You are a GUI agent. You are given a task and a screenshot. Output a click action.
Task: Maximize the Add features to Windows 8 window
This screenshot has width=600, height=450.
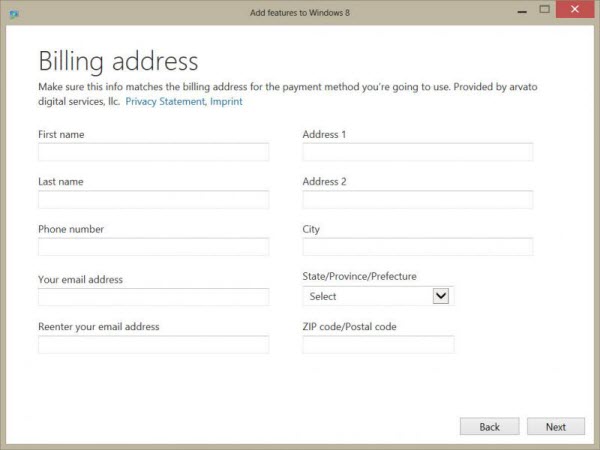pyautogui.click(x=545, y=10)
